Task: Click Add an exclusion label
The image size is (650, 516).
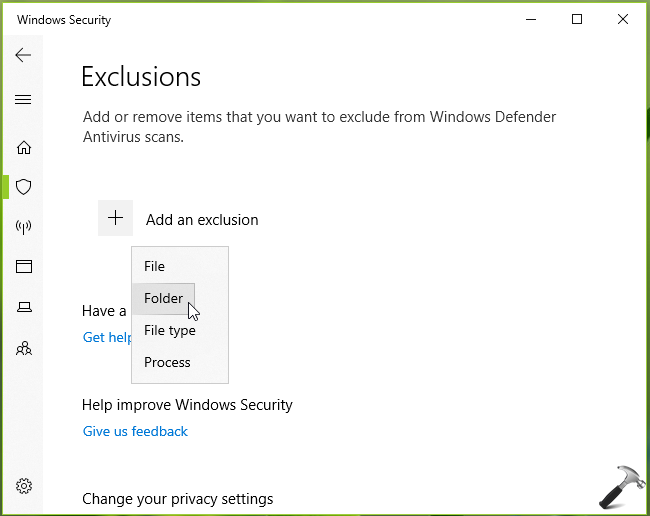Action: pyautogui.click(x=202, y=220)
